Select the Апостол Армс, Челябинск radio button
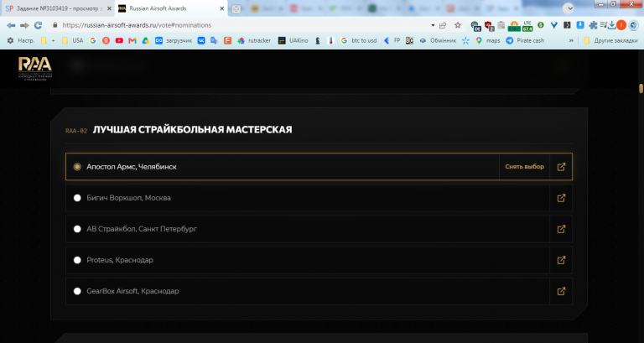 77,167
